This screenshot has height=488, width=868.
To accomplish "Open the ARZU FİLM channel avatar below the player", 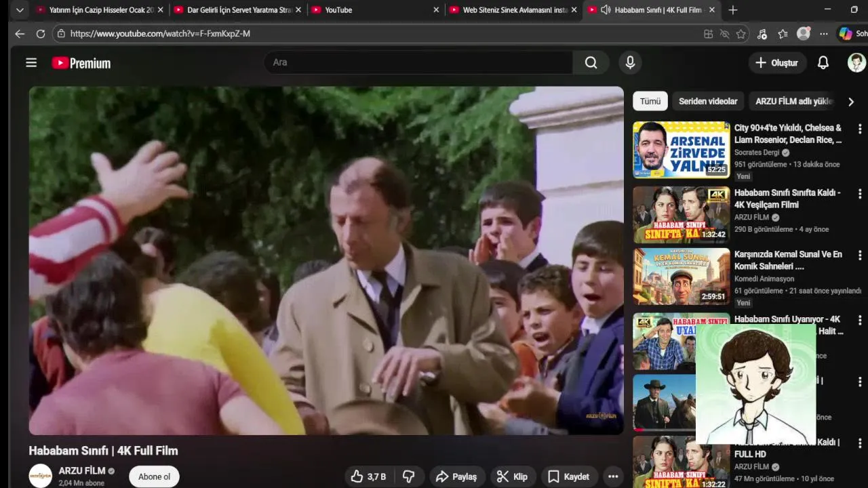I will point(40,476).
